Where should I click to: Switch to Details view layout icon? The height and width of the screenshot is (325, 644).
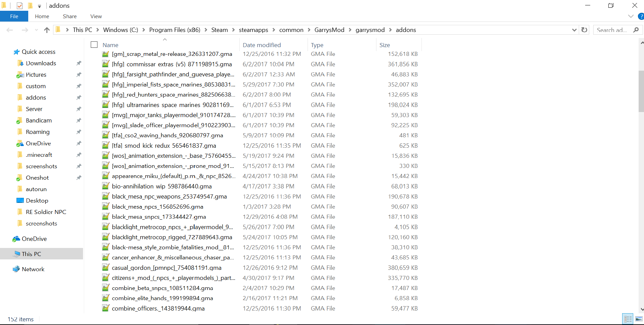628,319
